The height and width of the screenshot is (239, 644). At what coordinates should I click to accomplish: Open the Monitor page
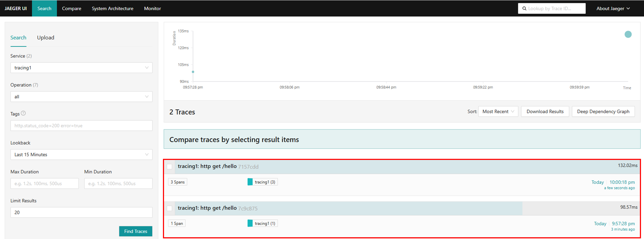pos(153,8)
